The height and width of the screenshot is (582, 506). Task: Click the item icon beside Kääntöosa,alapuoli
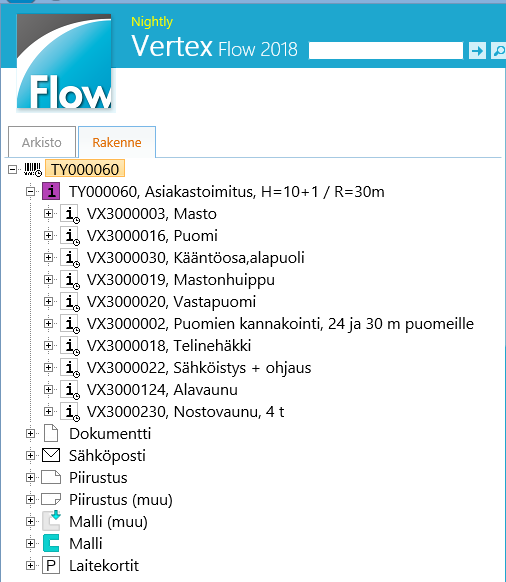tap(69, 258)
